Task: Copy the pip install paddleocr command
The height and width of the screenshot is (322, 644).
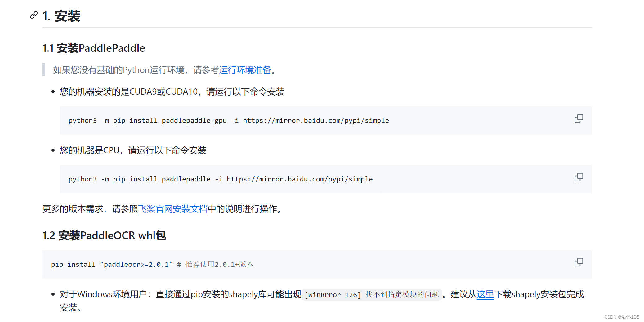Action: pos(579,262)
